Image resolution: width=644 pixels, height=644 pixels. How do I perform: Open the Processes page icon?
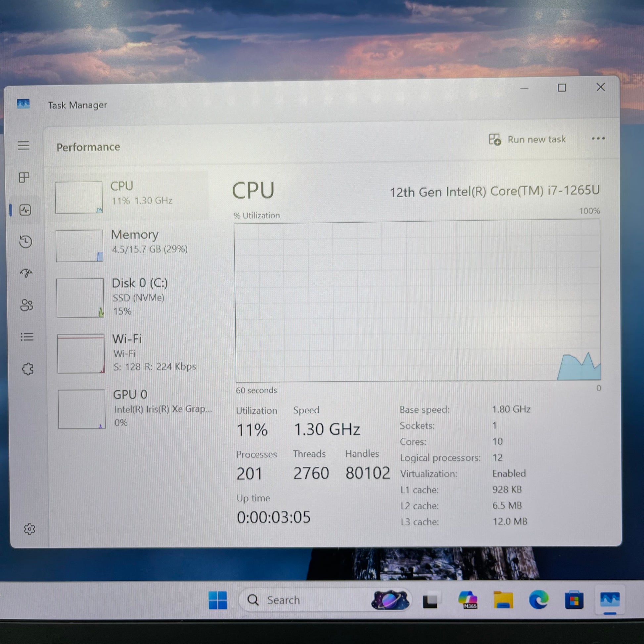point(24,177)
